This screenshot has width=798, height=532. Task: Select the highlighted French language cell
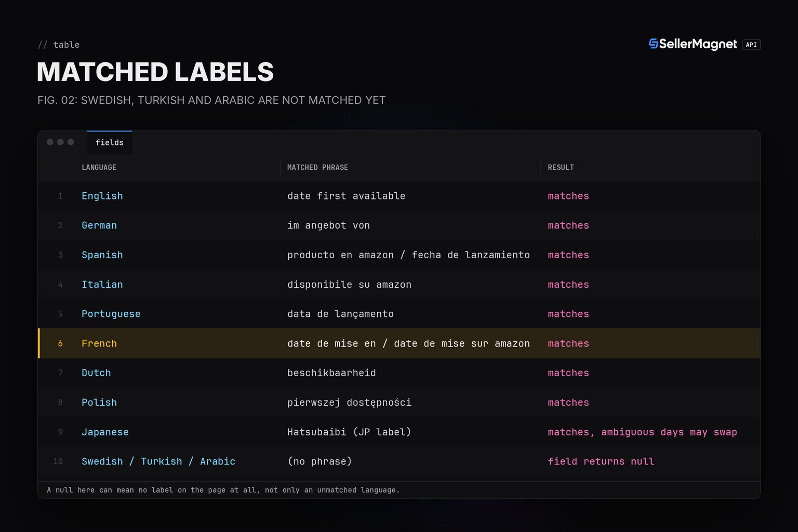(99, 343)
